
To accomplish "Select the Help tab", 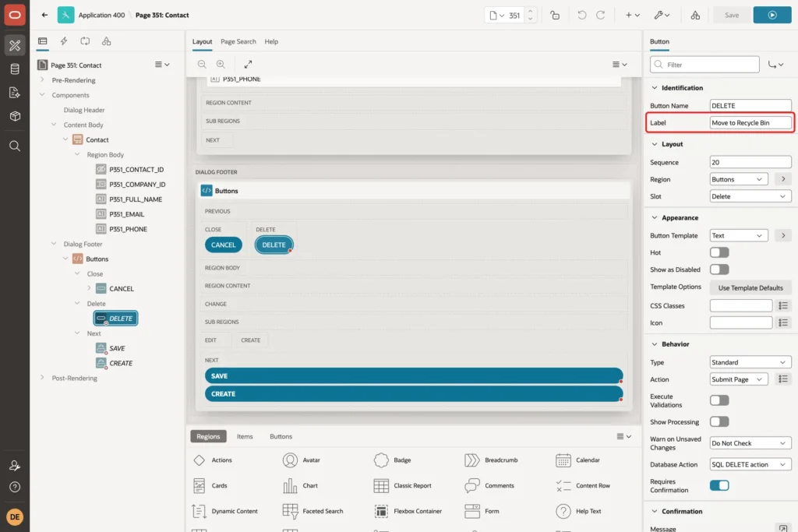I will 271,42.
